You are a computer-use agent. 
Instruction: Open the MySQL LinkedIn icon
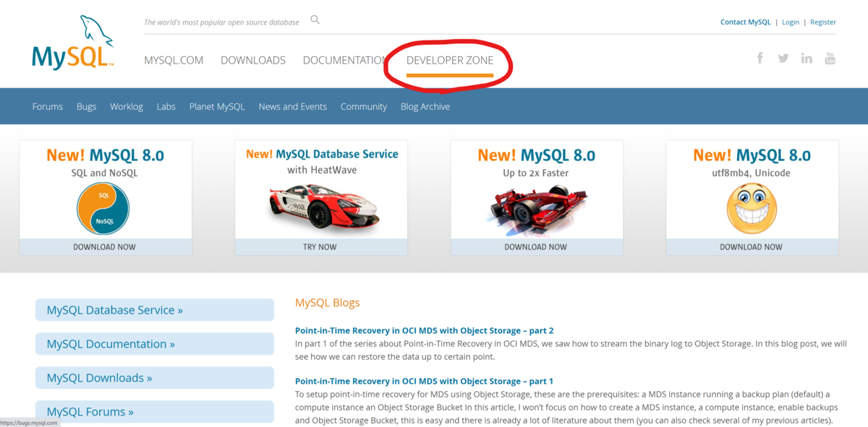pos(807,59)
